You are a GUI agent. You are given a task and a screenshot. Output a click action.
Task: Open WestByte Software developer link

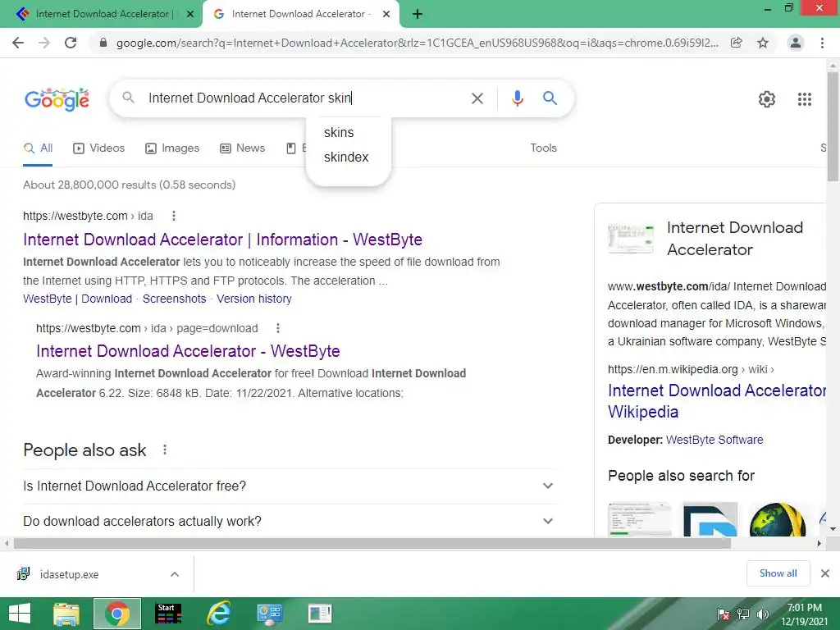[714, 440]
